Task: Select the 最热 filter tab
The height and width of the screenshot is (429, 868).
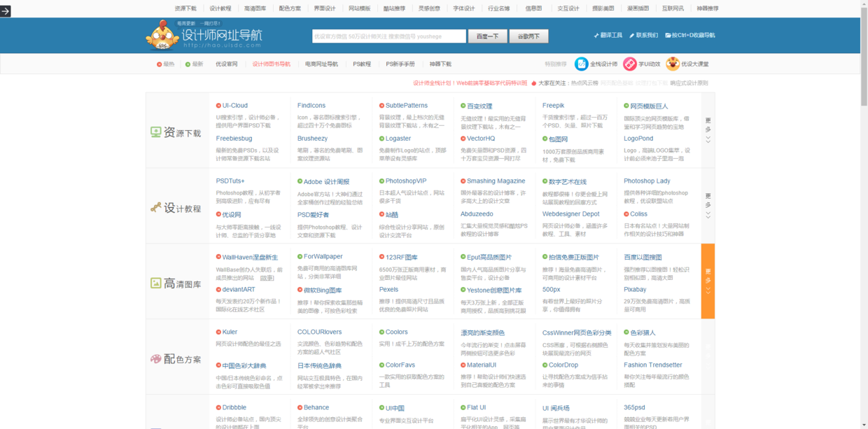Action: (166, 64)
